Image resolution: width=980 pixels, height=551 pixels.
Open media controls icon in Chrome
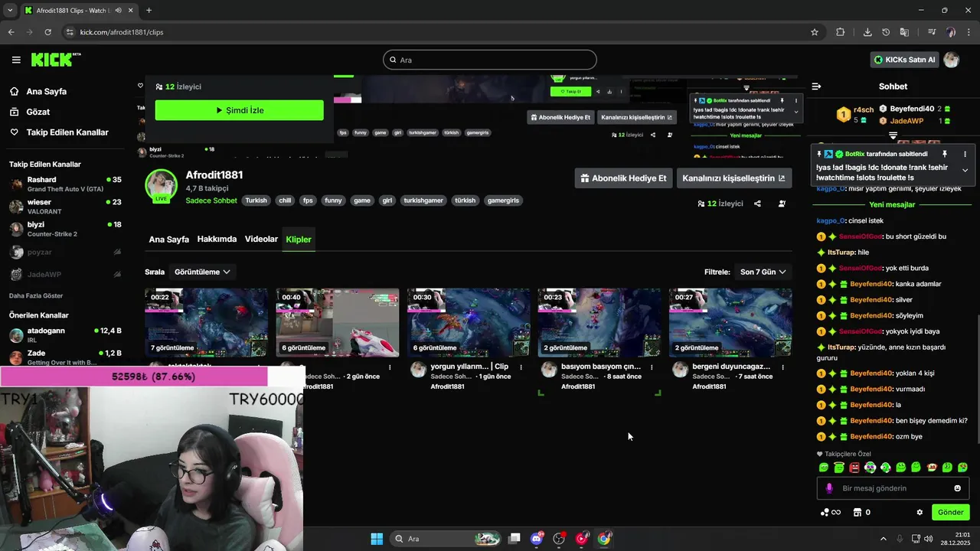click(932, 32)
